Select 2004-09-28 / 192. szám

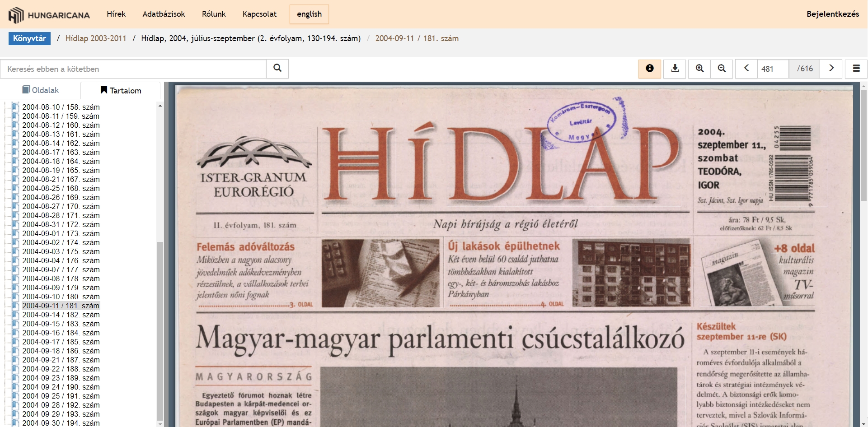coord(61,405)
